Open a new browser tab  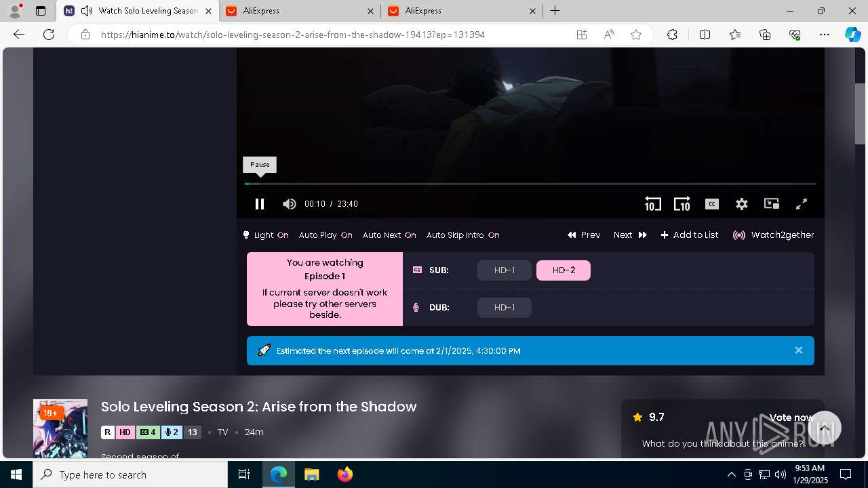coord(555,11)
